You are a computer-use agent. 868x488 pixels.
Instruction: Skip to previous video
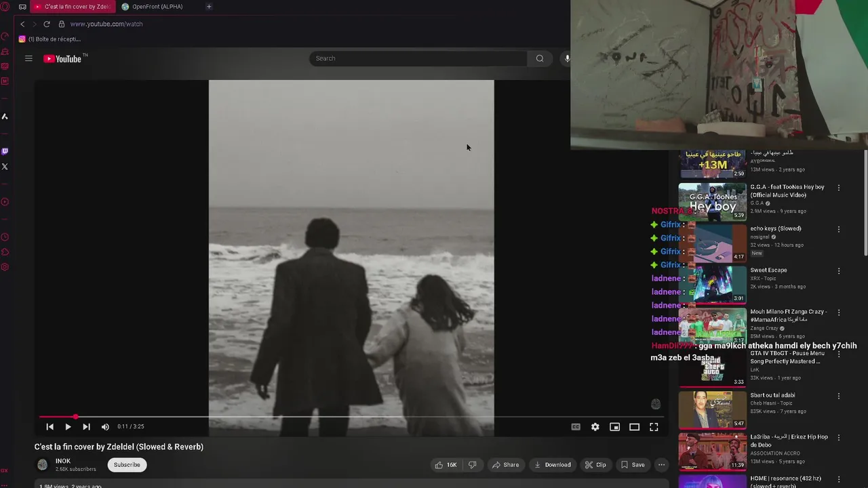pos(50,427)
